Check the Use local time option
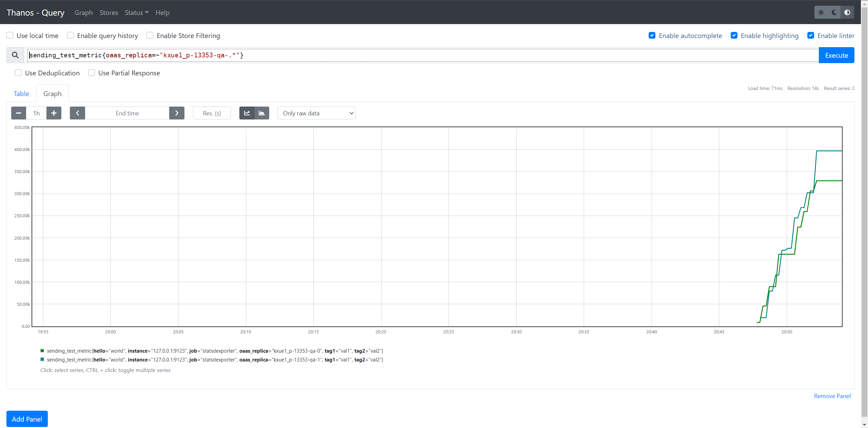 [x=10, y=35]
